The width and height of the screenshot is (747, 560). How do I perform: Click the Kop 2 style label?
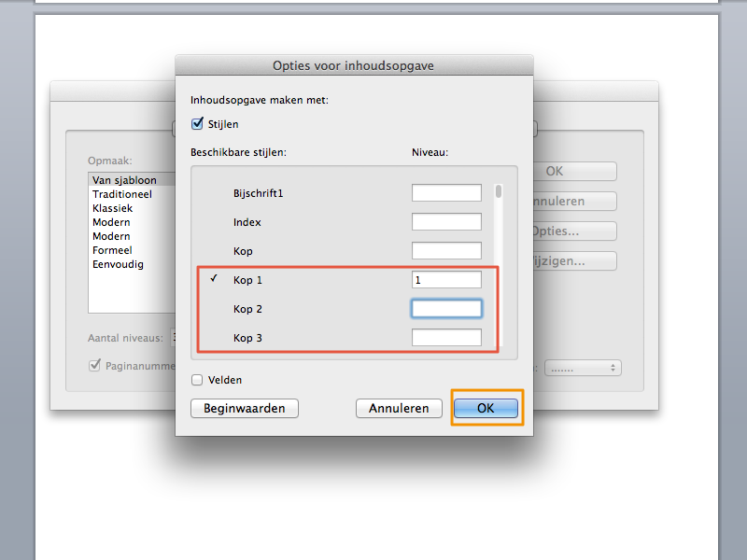tap(247, 309)
